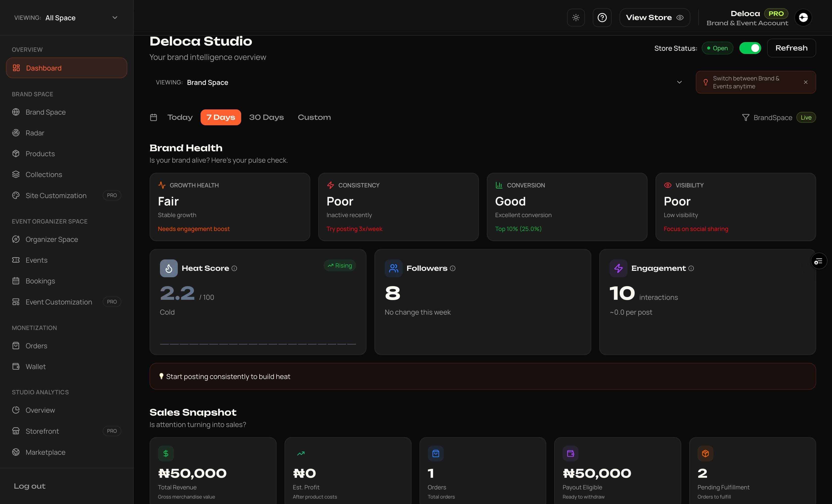This screenshot has height=504, width=832.
Task: Open Products in the sidebar
Action: click(40, 153)
